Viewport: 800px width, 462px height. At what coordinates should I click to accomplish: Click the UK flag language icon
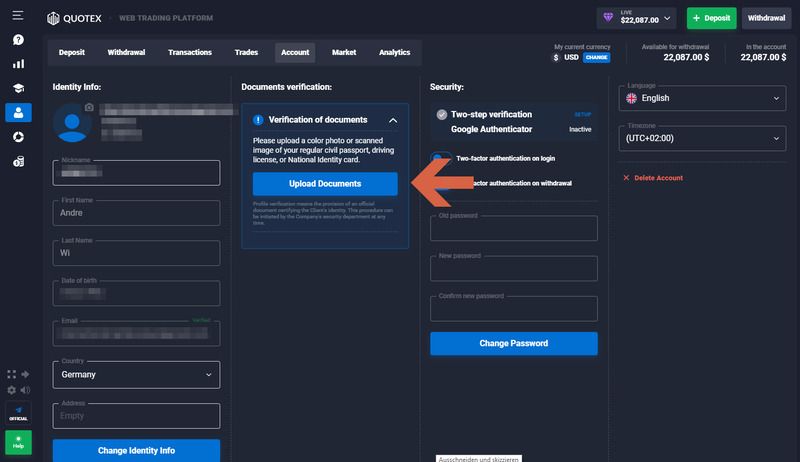pyautogui.click(x=632, y=98)
